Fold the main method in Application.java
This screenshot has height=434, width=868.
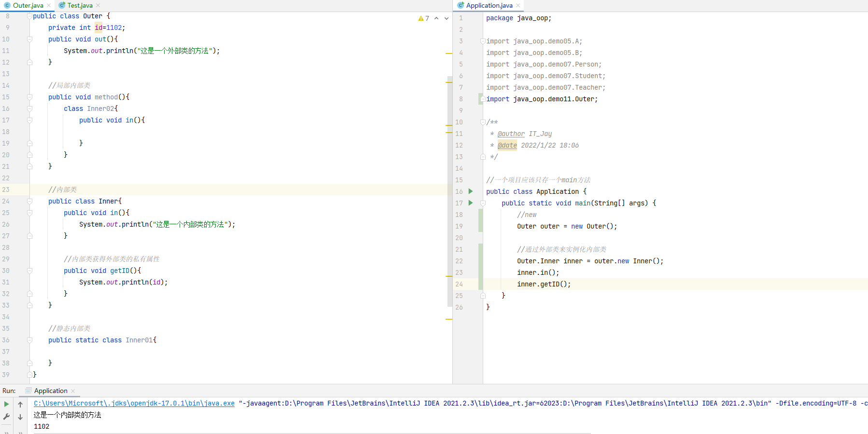click(483, 203)
